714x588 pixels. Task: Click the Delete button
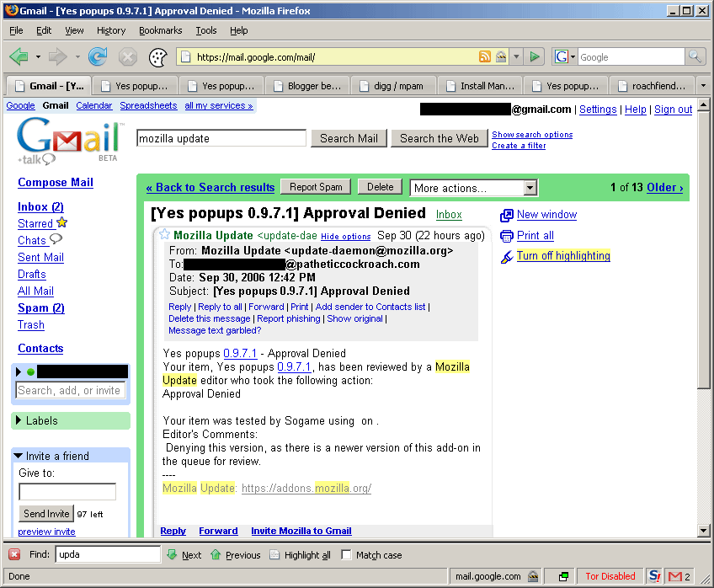click(380, 187)
